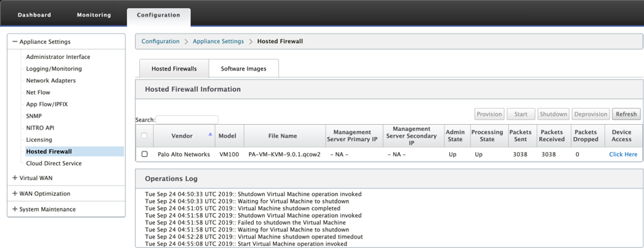Click the Hosted Firewall Information heading
Viewport: 644px width, 248px height.
pyautogui.click(x=193, y=89)
